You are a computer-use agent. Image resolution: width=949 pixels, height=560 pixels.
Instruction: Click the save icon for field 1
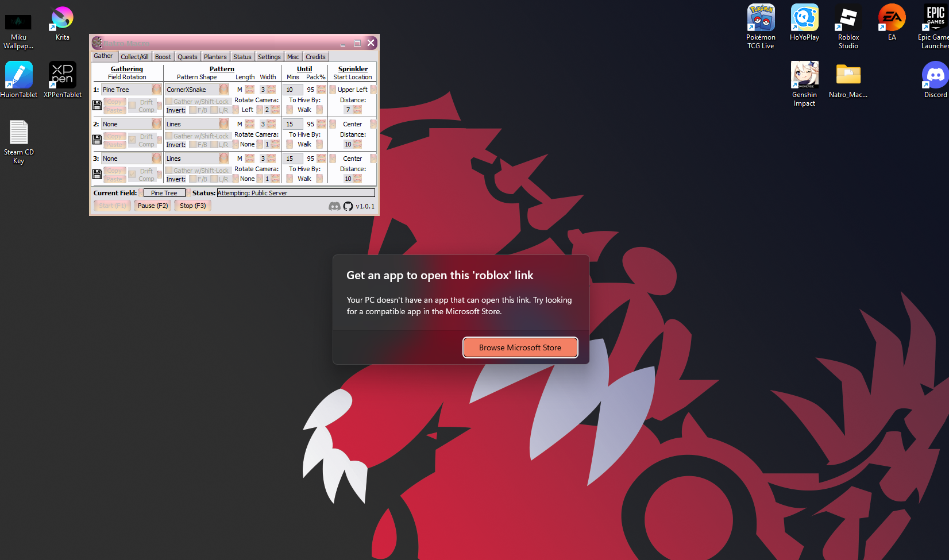(x=97, y=105)
